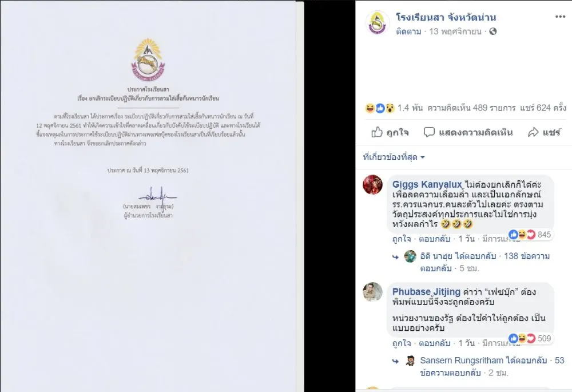Expand the ที่เกี่ยวข้องที่สุด comment sort dropdown
The width and height of the screenshot is (572, 392).
394,157
